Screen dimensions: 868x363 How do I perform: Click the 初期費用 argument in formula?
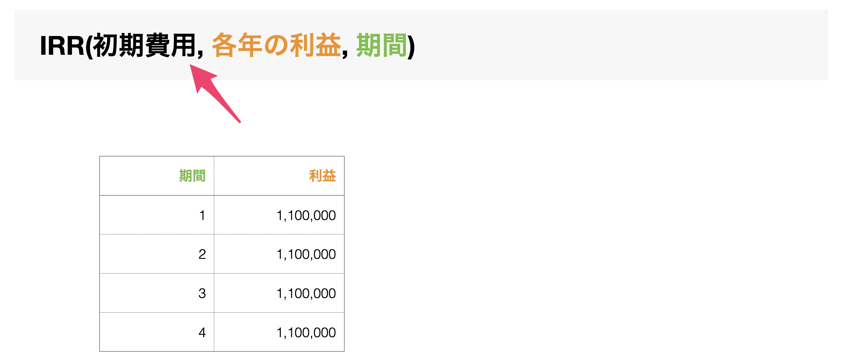point(145,46)
